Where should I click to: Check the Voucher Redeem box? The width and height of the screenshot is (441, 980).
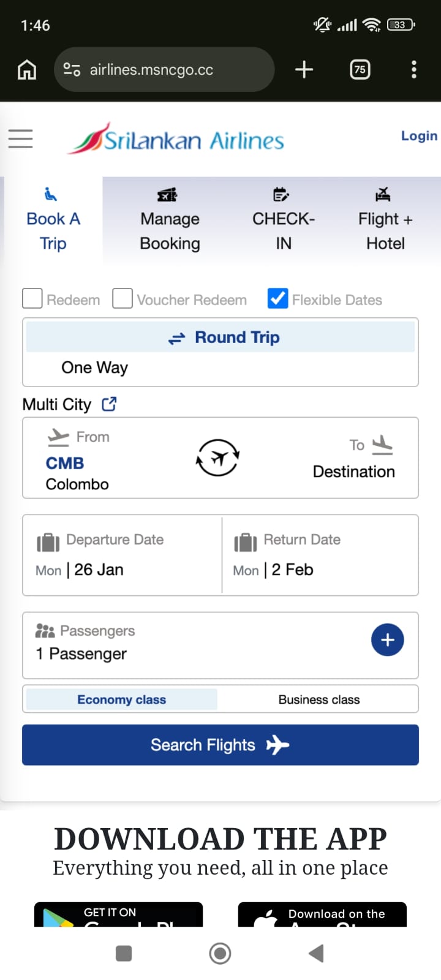coord(123,299)
